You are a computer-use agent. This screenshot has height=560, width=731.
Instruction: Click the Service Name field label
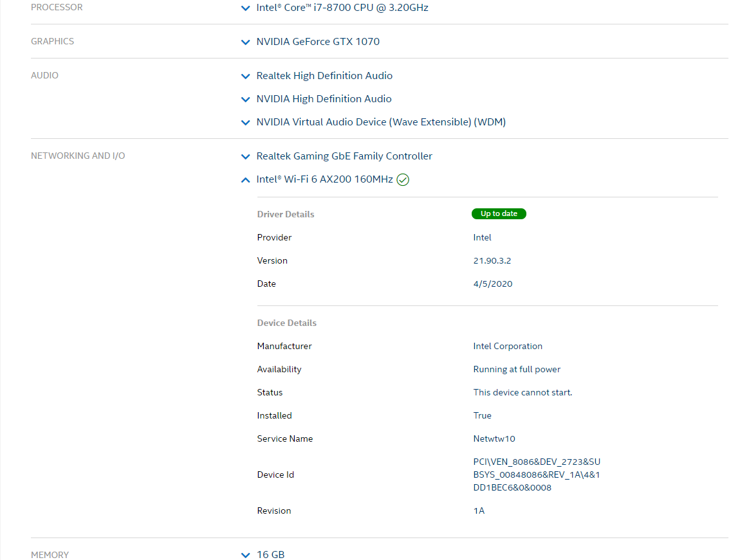285,439
